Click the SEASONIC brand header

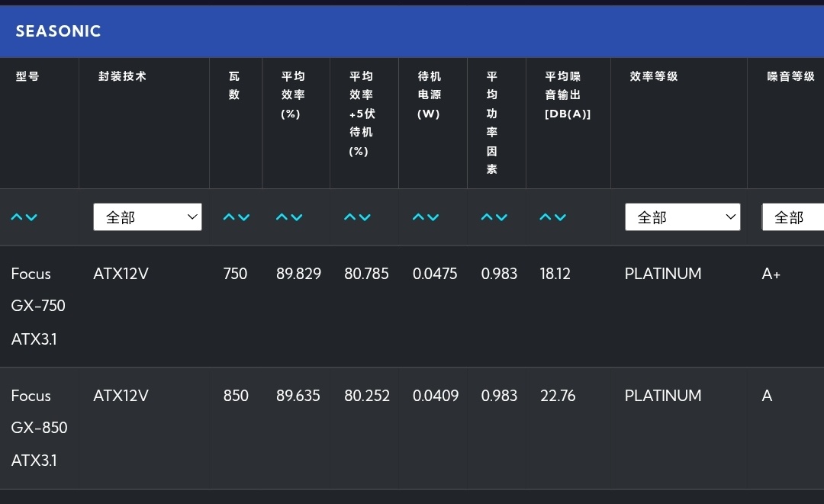59,31
